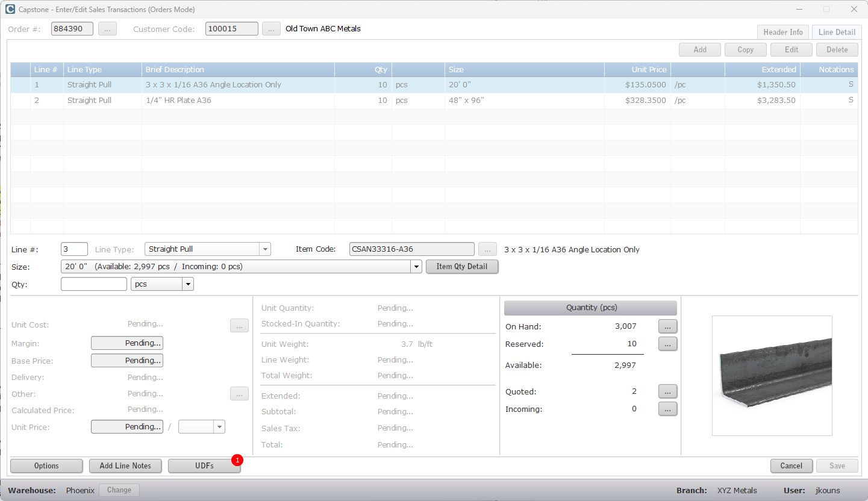Screen dimensions: 868x501
Task: Switch to the Header Info tab
Action: click(783, 32)
